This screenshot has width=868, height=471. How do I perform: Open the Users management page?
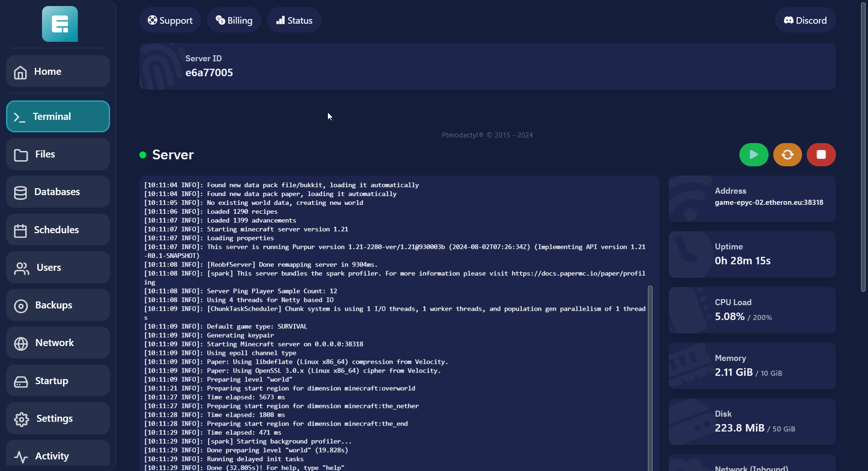click(58, 268)
